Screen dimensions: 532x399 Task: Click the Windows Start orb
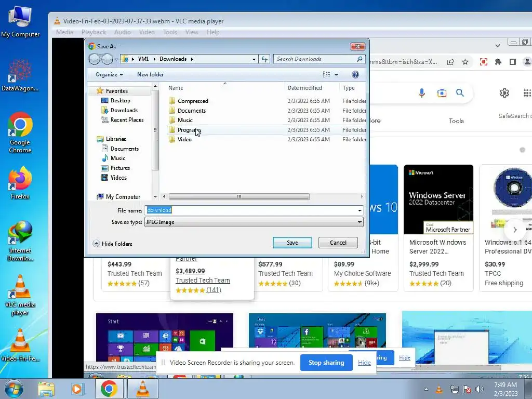(14, 389)
